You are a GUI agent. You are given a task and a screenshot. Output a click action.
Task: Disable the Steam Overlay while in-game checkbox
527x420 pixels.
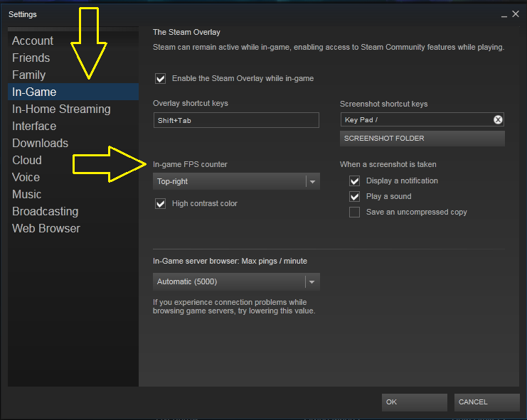tap(160, 78)
